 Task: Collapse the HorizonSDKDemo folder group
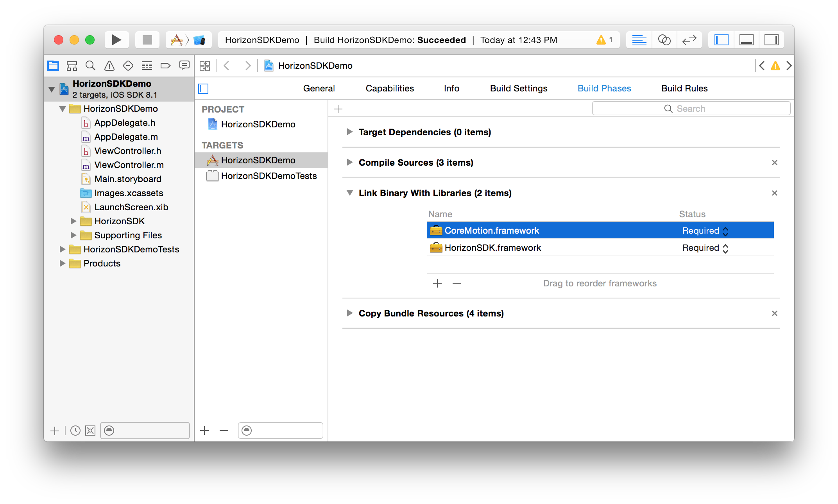63,109
